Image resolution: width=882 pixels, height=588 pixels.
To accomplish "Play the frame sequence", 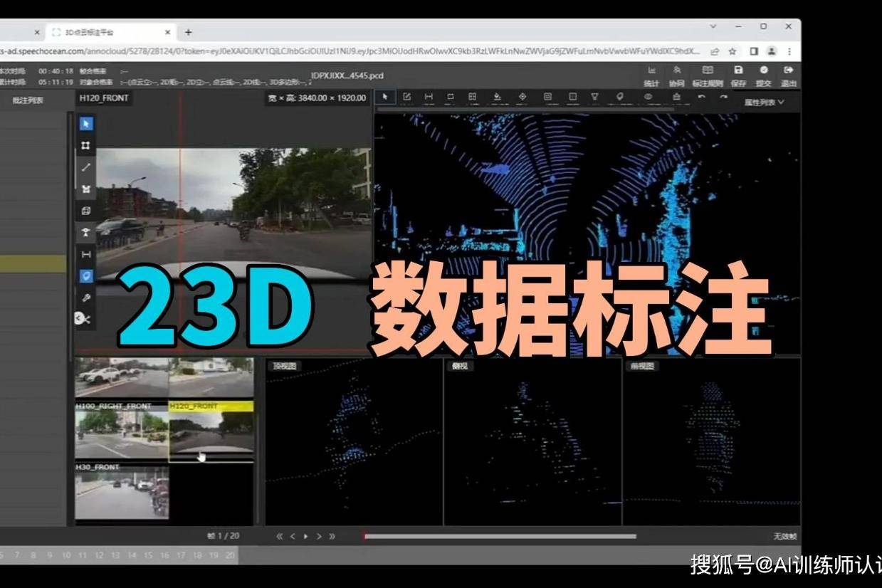I will click(x=305, y=536).
